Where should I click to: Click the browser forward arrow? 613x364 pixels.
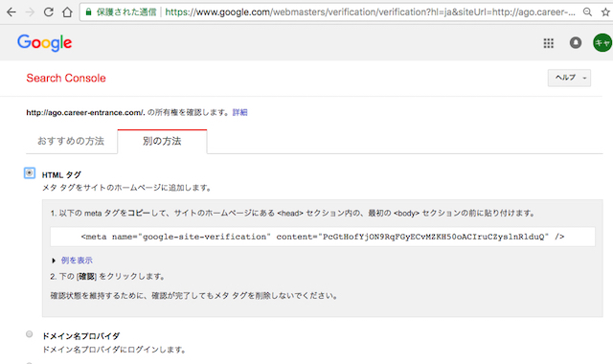pyautogui.click(x=30, y=12)
